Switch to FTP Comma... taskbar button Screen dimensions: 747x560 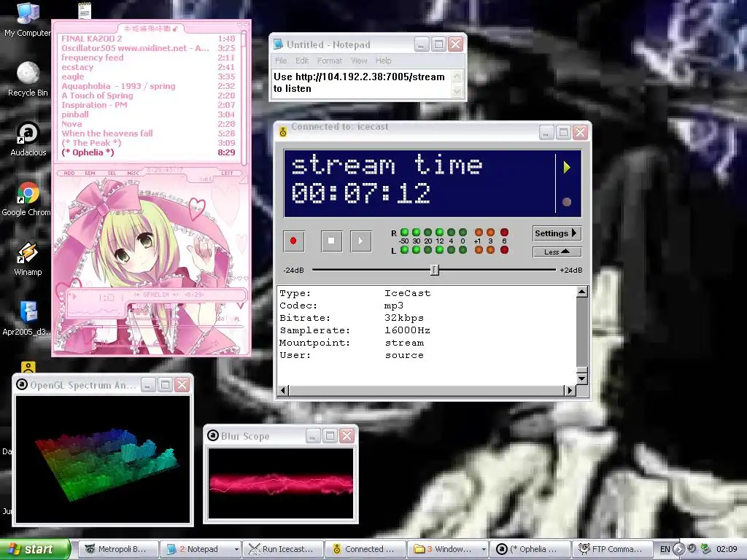click(x=612, y=549)
